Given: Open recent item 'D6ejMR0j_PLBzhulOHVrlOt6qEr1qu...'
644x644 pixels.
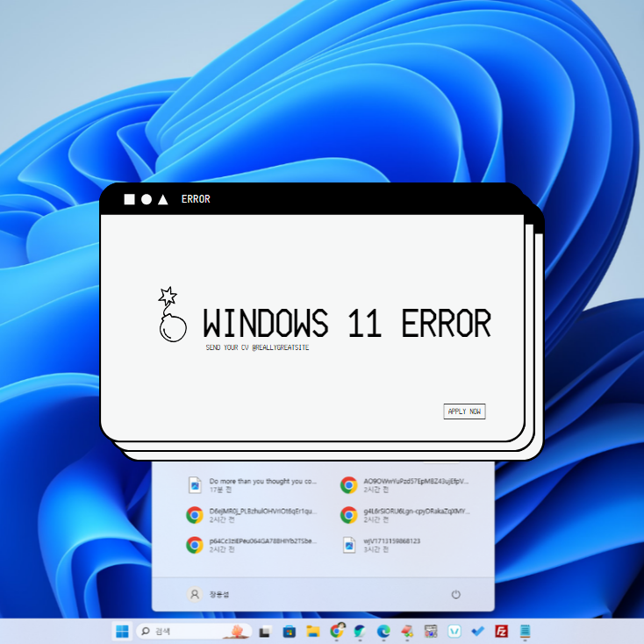Looking at the screenshot, I should pos(252,515).
